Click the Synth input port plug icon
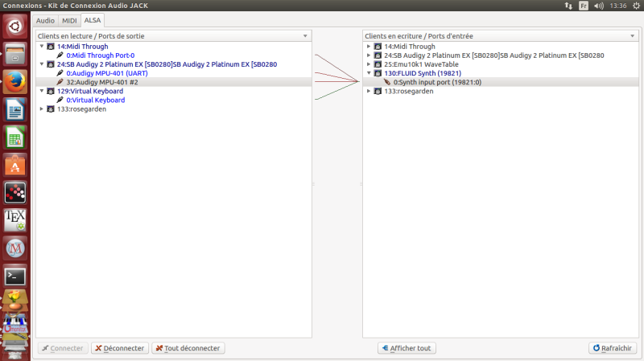The image size is (644, 361). click(x=387, y=82)
